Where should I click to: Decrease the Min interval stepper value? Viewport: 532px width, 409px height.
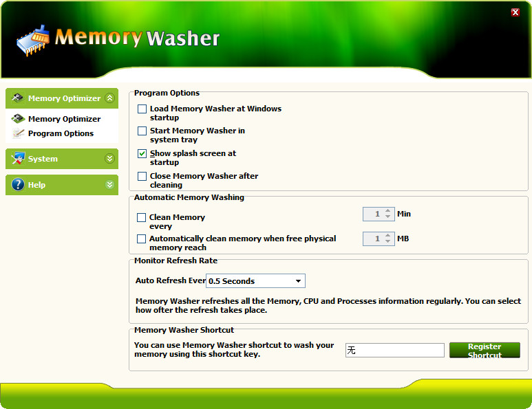point(387,217)
